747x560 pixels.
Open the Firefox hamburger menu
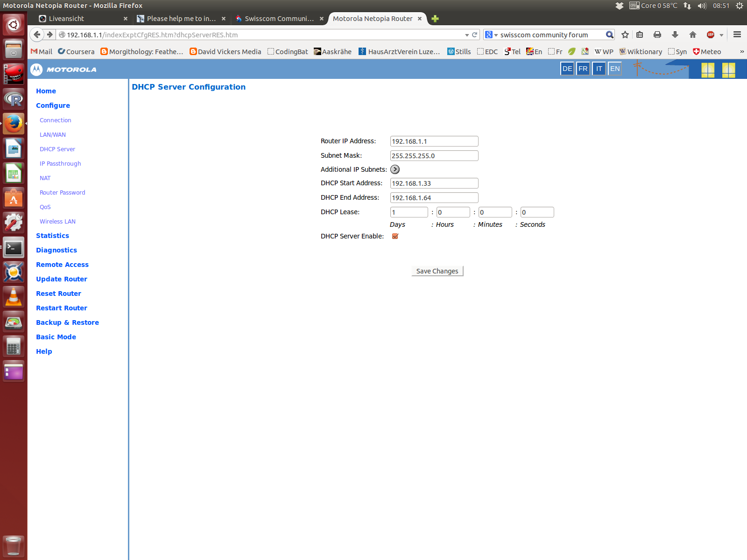tap(737, 35)
